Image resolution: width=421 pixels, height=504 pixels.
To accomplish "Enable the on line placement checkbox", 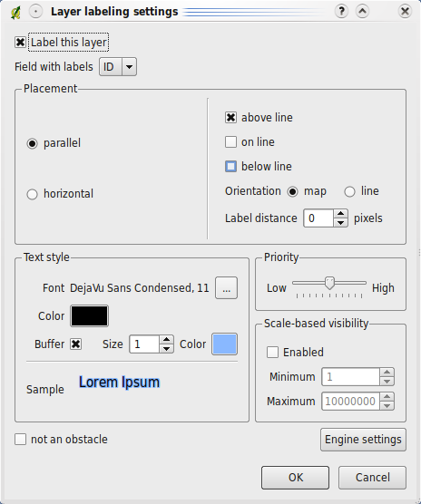I will pos(230,141).
